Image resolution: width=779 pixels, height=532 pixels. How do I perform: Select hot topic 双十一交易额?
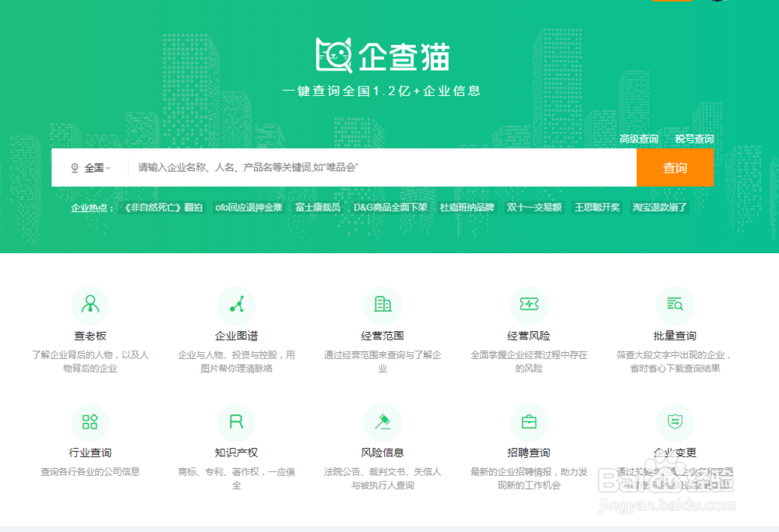pyautogui.click(x=534, y=207)
